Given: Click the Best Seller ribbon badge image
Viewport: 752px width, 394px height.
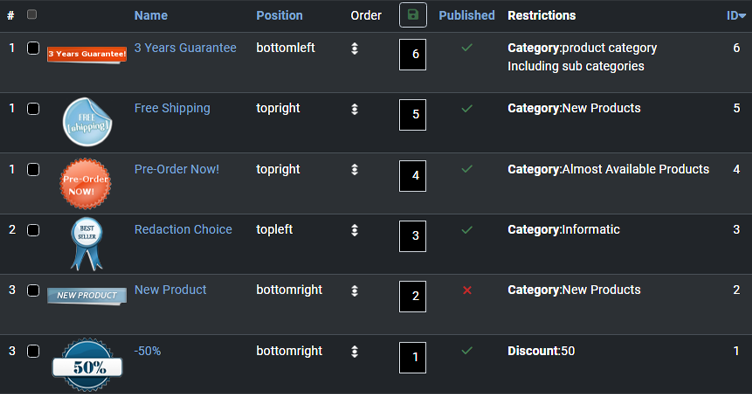Looking at the screenshot, I should click(x=87, y=244).
